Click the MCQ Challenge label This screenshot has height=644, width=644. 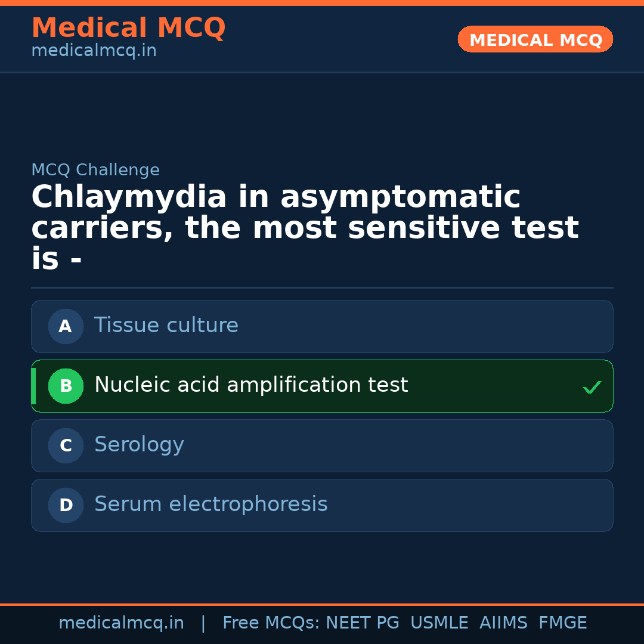point(95,170)
